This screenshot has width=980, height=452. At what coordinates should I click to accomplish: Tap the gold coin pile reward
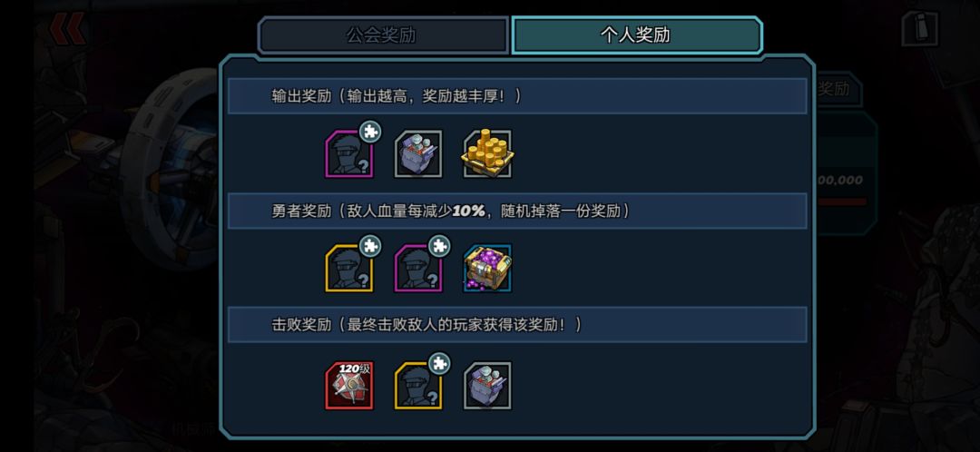487,153
